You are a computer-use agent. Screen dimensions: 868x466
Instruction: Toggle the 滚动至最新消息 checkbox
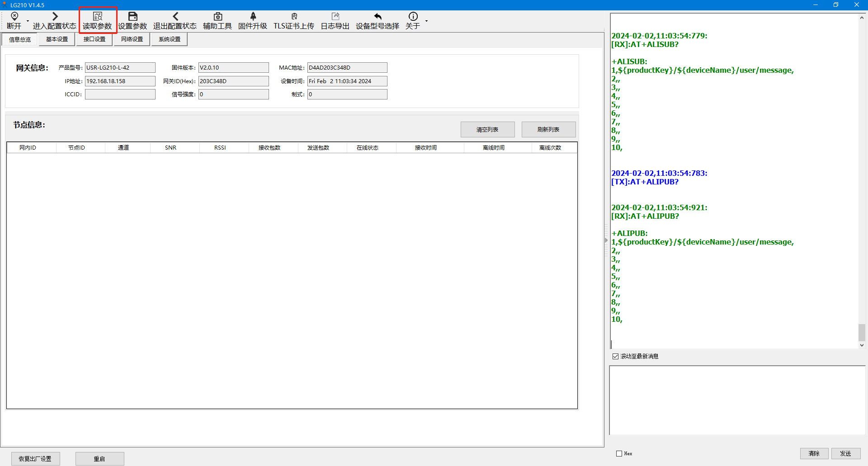click(x=615, y=356)
